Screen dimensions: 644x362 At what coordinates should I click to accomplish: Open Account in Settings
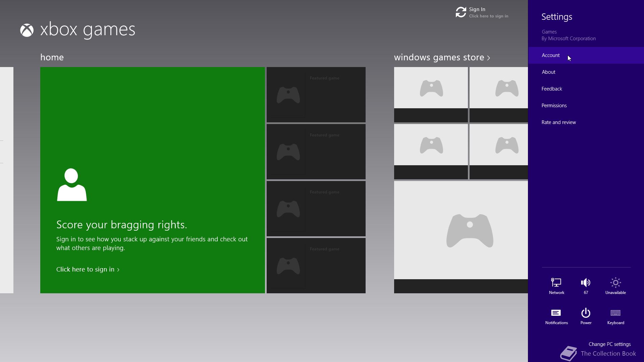coord(550,55)
